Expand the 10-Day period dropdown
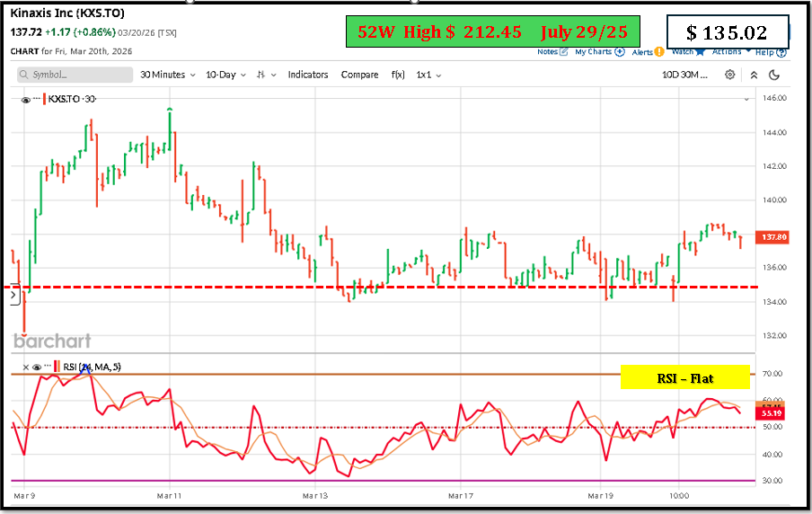 click(x=225, y=75)
